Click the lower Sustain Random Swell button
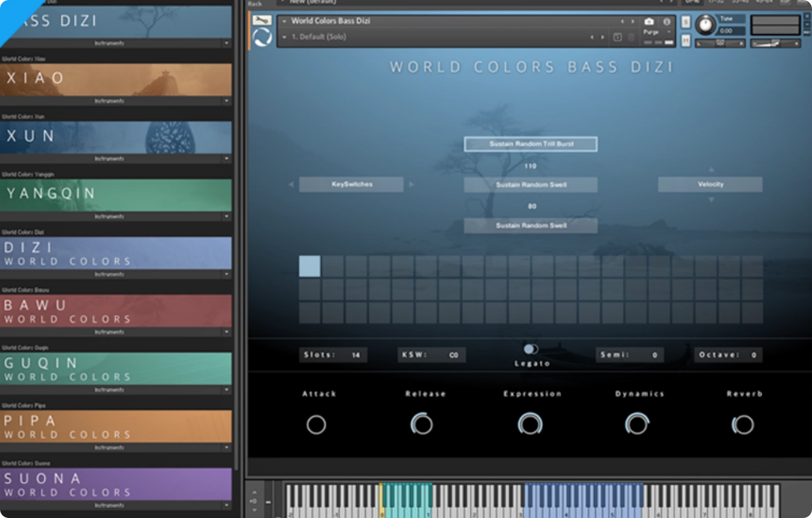Screen dimensions: 812x518 [x=531, y=226]
